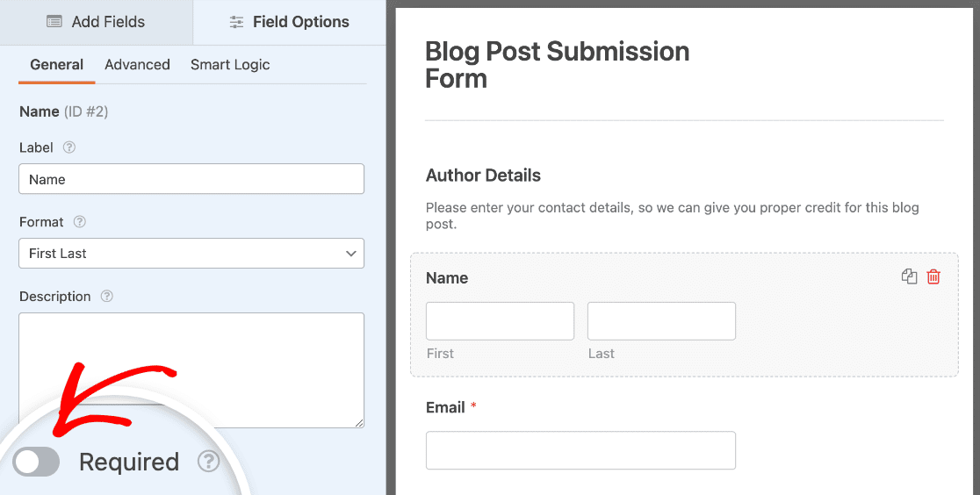Open the Label help question mark icon
Image resolution: width=980 pixels, height=495 pixels.
(69, 147)
